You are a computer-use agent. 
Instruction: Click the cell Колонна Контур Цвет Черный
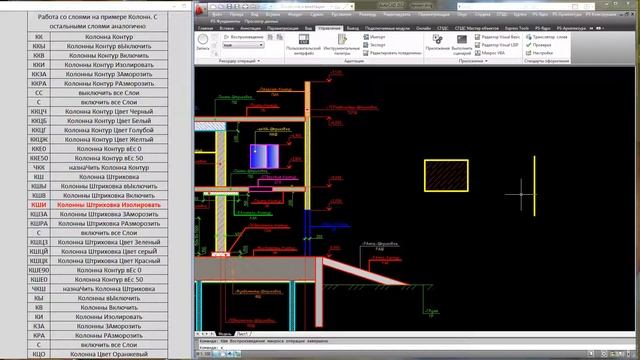point(109,111)
